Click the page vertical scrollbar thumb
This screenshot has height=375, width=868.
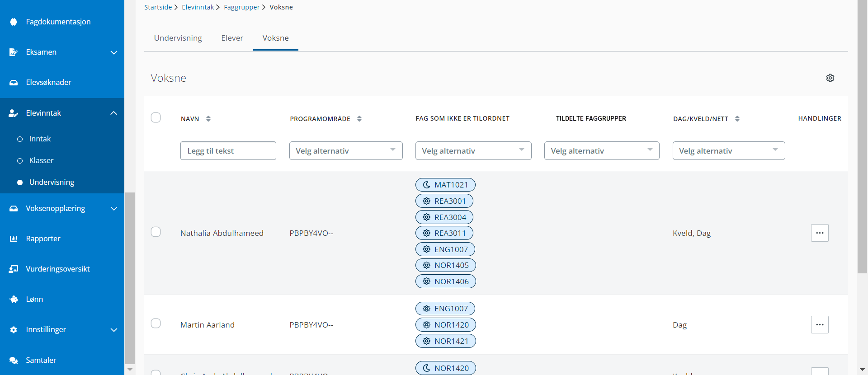coord(862,136)
